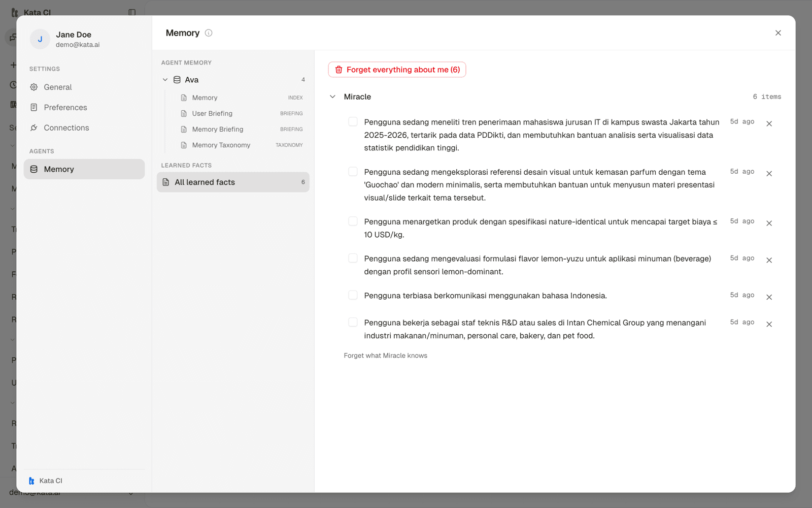Select the checkbox for the Guochao perfume fact
The height and width of the screenshot is (508, 812).
click(x=353, y=172)
